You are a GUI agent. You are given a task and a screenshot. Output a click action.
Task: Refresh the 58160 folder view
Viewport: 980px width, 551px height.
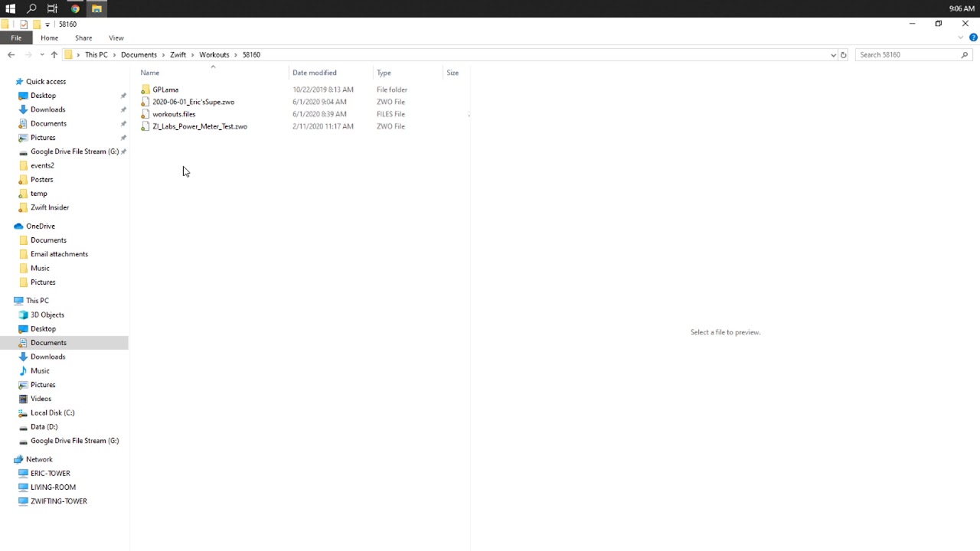pyautogui.click(x=844, y=55)
